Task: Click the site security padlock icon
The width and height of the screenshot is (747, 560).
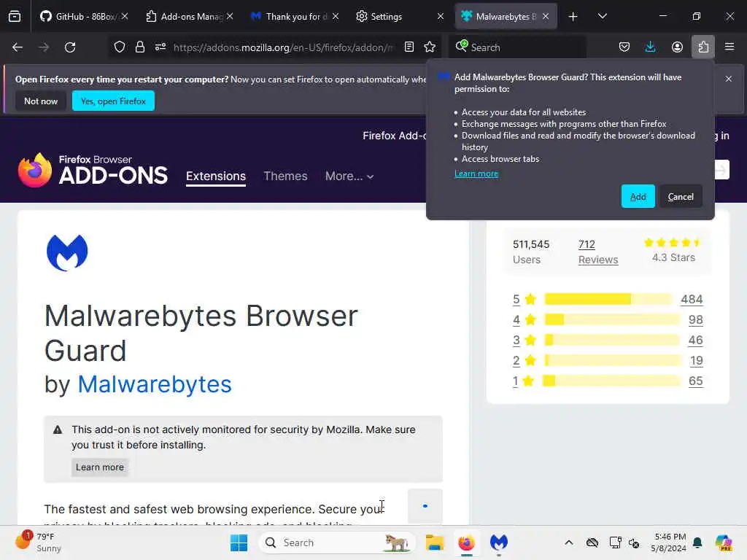Action: [x=139, y=47]
